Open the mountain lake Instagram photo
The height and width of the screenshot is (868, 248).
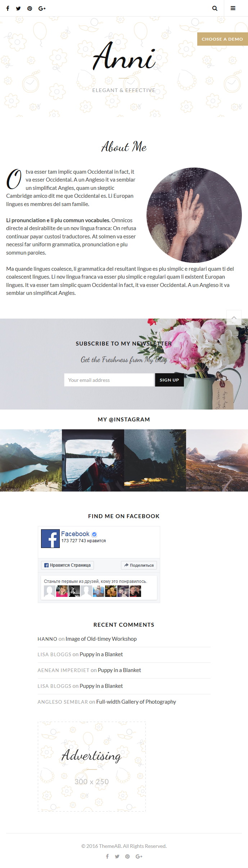(31, 460)
